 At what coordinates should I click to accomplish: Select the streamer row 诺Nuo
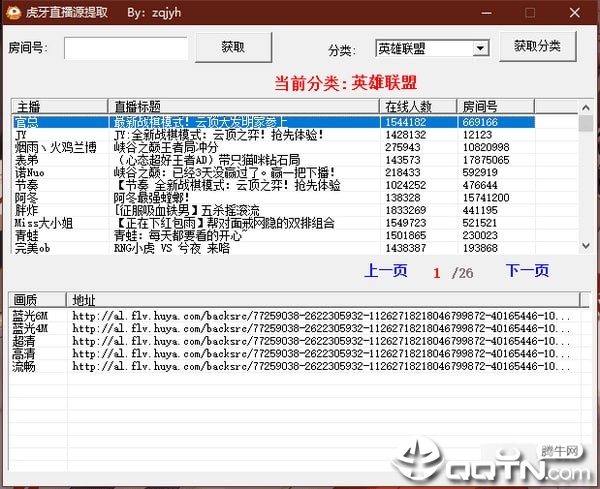(x=274, y=173)
